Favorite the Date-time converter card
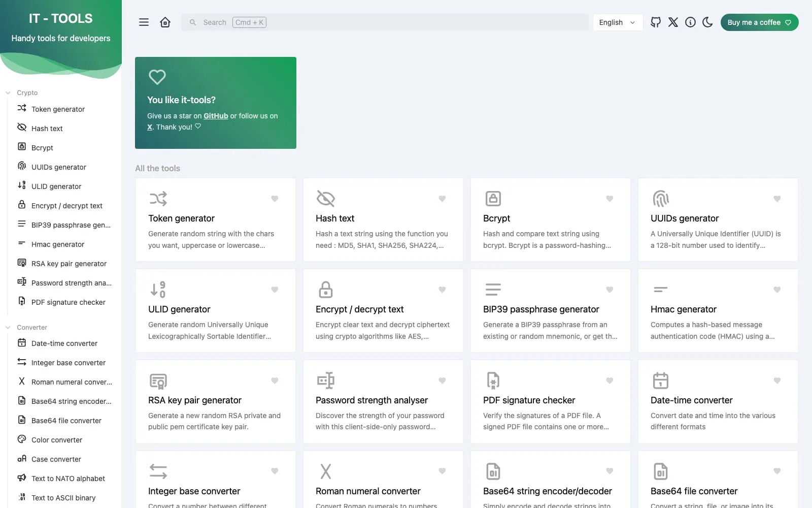 [777, 380]
